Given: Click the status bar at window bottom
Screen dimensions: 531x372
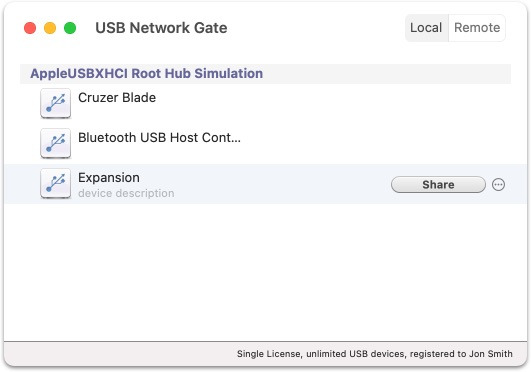Looking at the screenshot, I should tap(266, 354).
